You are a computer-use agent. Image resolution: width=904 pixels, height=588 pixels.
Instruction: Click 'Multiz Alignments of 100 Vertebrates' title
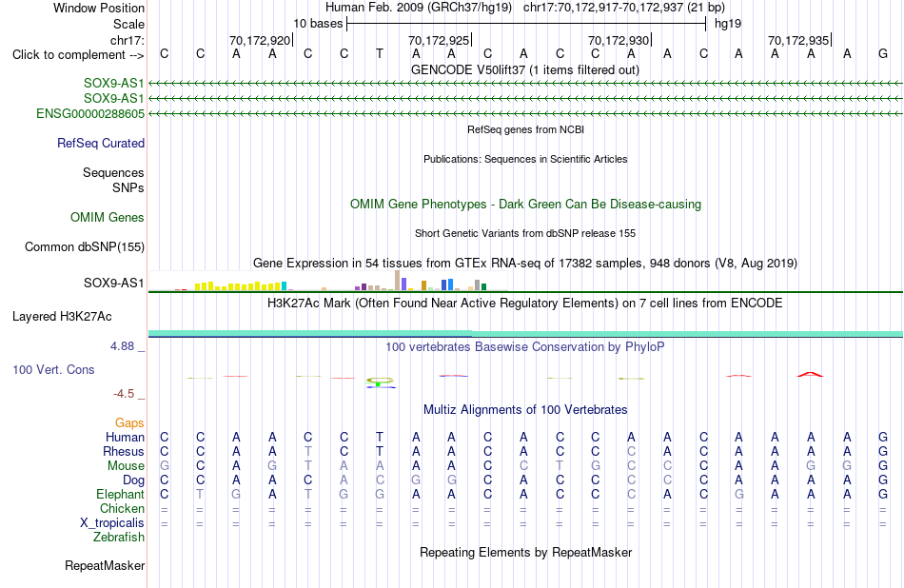(525, 410)
